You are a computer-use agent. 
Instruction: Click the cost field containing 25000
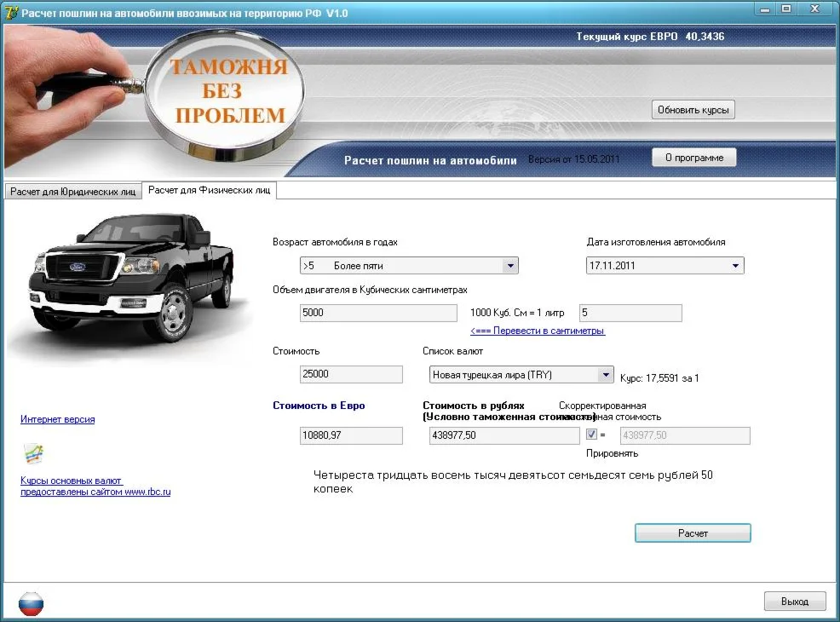350,374
